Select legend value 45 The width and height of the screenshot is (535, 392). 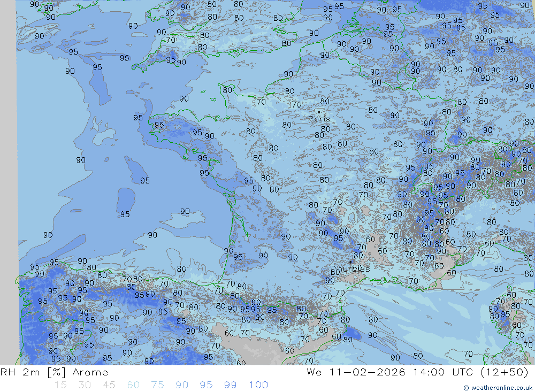[109, 385]
